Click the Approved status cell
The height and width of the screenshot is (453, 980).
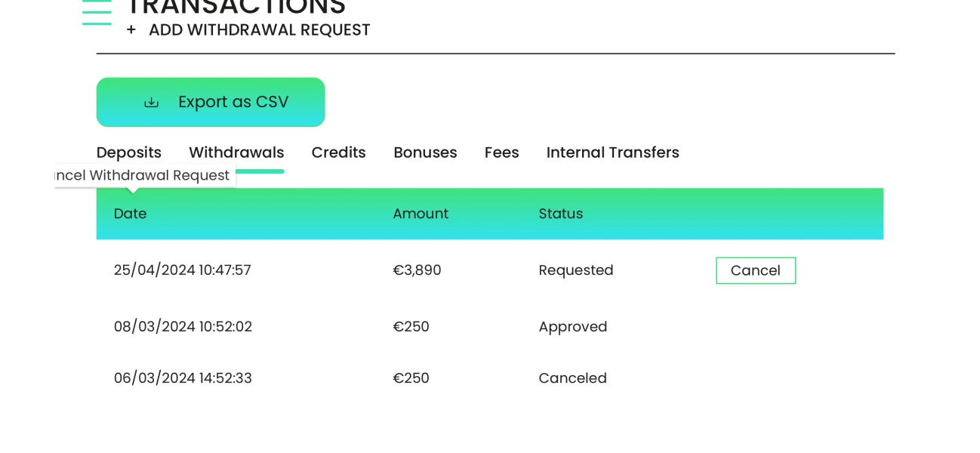pyautogui.click(x=572, y=327)
